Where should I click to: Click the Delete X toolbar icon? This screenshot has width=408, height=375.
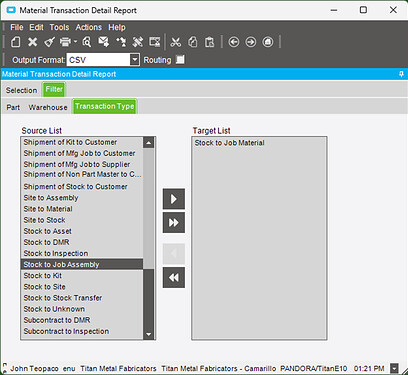(32, 42)
